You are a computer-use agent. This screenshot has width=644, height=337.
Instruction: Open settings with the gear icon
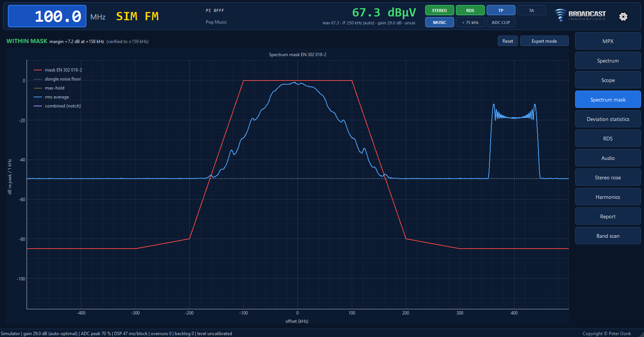coord(623,16)
